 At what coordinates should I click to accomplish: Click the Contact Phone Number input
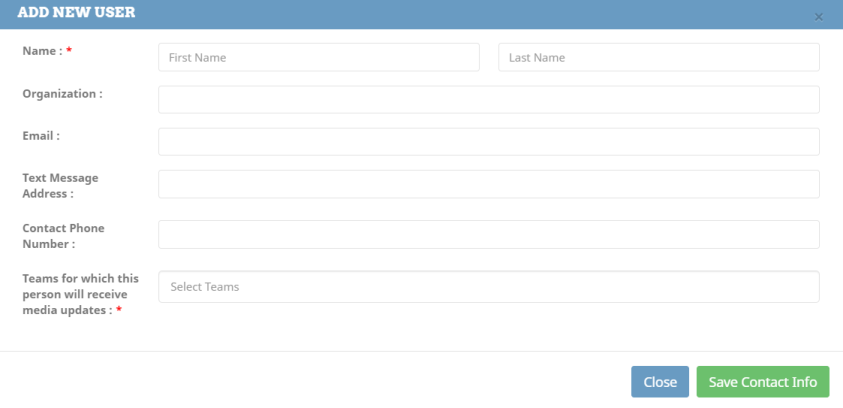[488, 234]
